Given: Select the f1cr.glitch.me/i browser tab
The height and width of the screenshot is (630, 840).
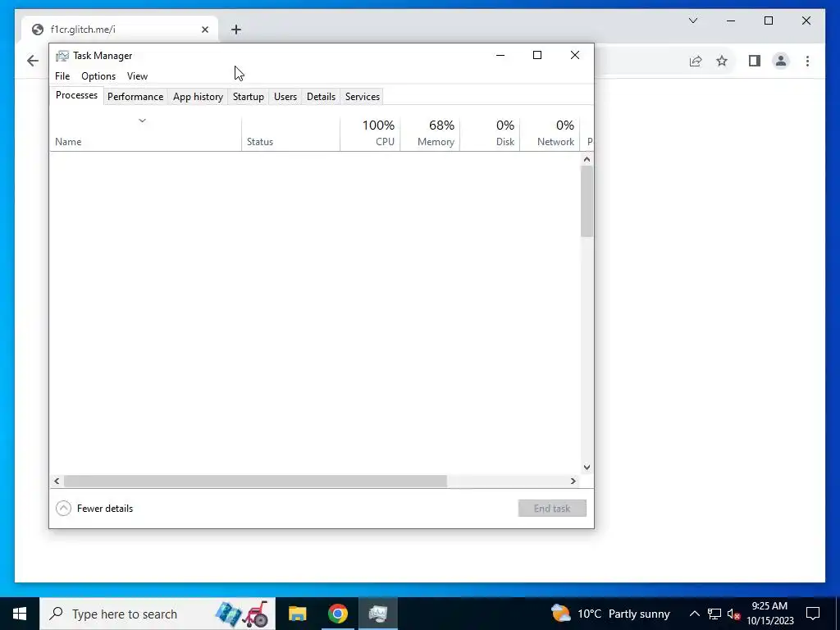Looking at the screenshot, I should (120, 30).
